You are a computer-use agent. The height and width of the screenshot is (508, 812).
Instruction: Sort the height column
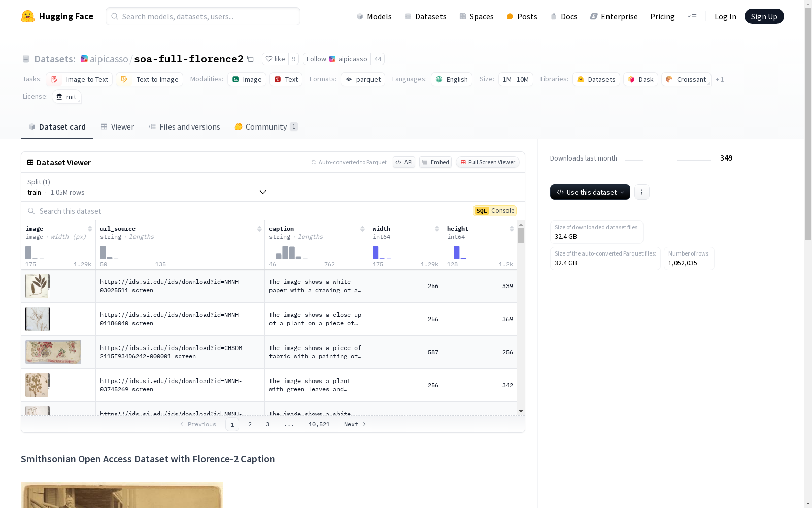[x=512, y=229]
